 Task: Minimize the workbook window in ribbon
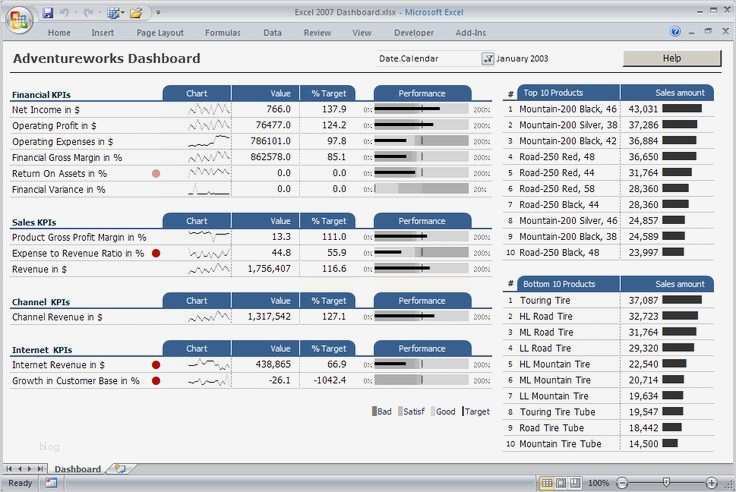click(x=692, y=32)
